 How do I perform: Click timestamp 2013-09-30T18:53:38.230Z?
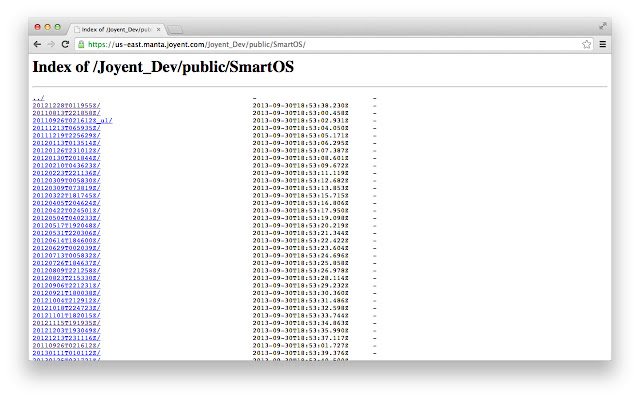(301, 105)
